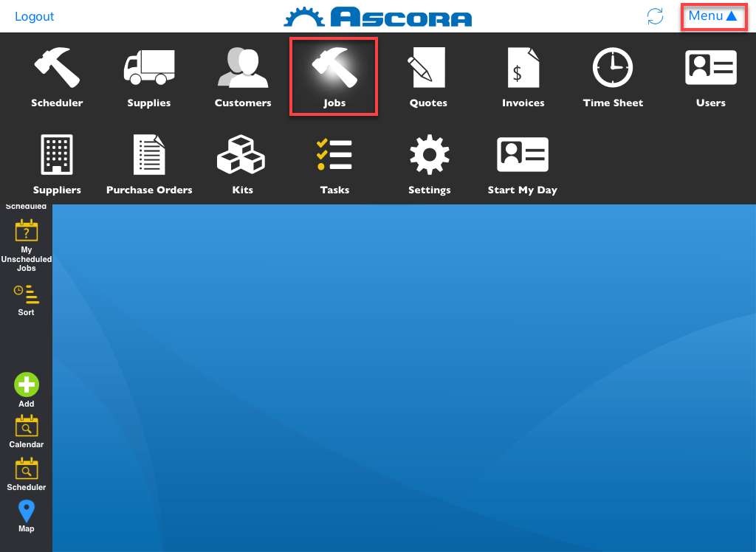756x552 pixels.
Task: Open the Time Sheet clock icon
Action: [613, 69]
